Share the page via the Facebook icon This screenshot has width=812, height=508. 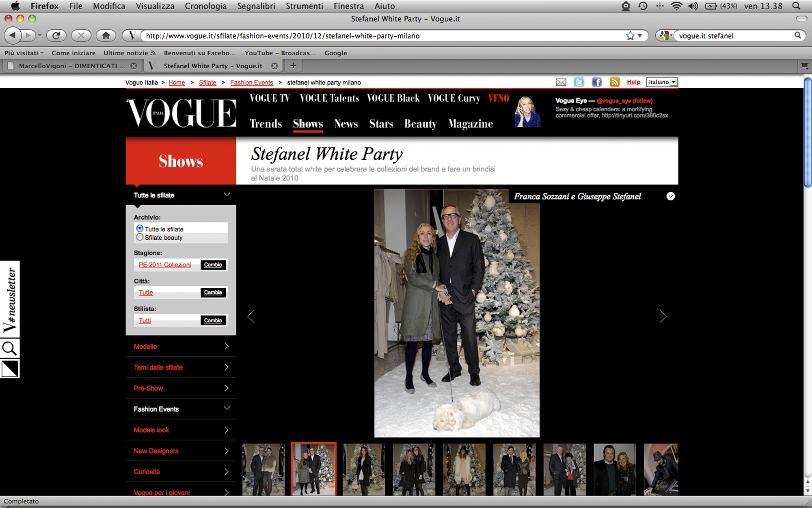coord(596,82)
